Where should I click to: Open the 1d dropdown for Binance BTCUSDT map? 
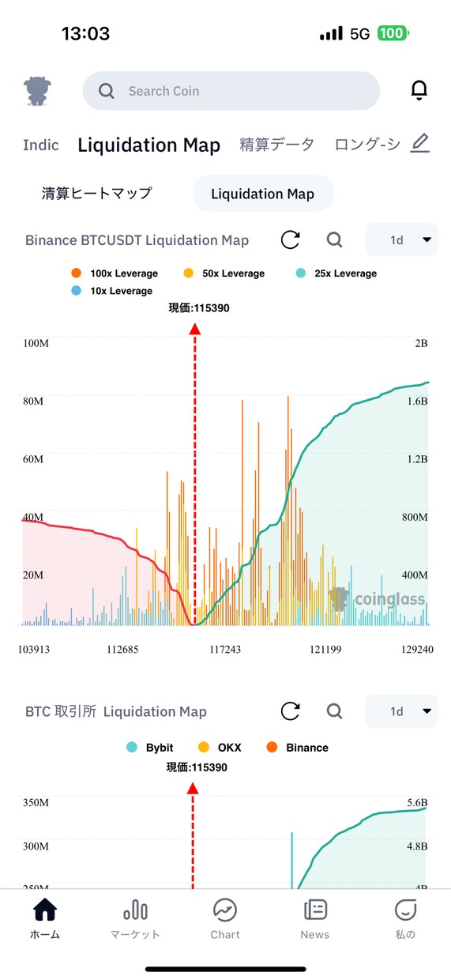point(401,239)
